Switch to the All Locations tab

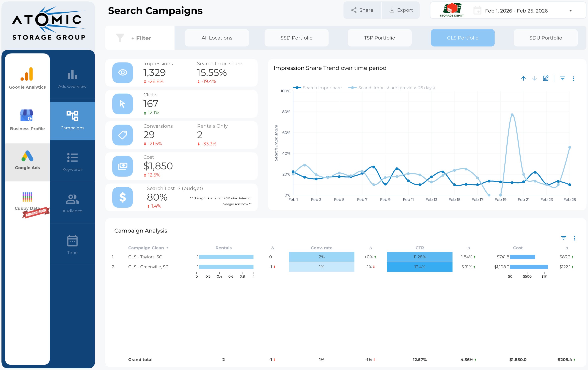coord(217,38)
